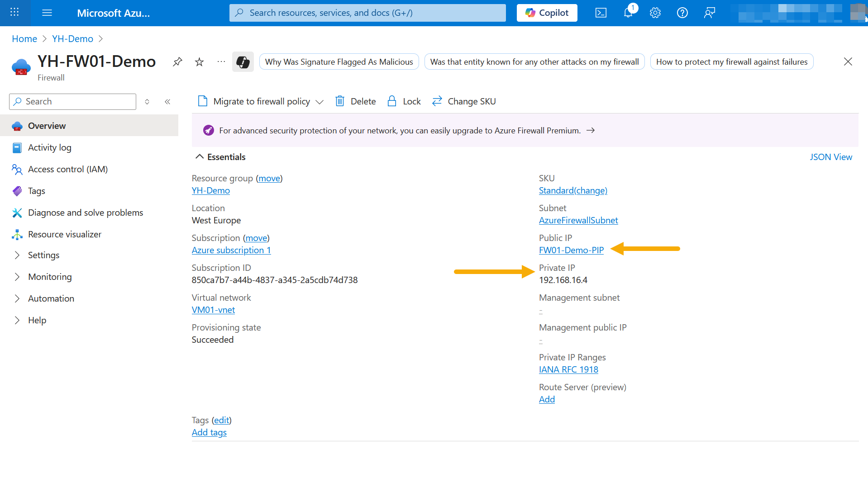Go to Home breadcrumb
The width and height of the screenshot is (868, 482).
coord(24,38)
